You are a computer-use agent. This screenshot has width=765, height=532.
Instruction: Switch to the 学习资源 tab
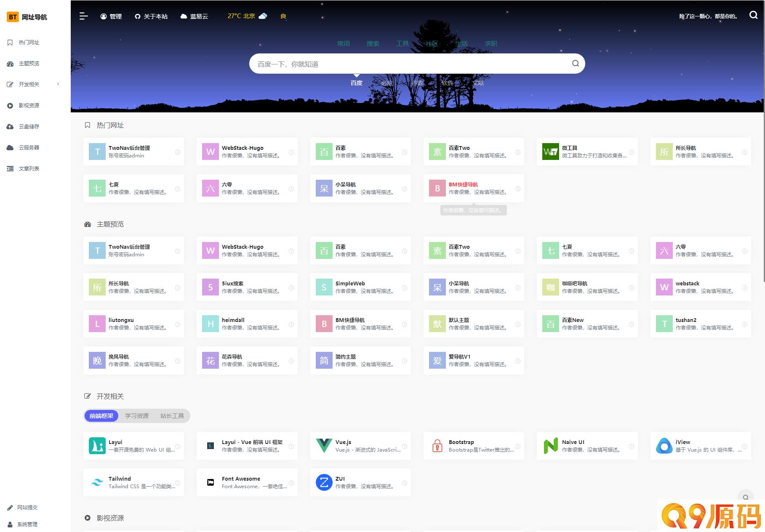[x=137, y=416]
